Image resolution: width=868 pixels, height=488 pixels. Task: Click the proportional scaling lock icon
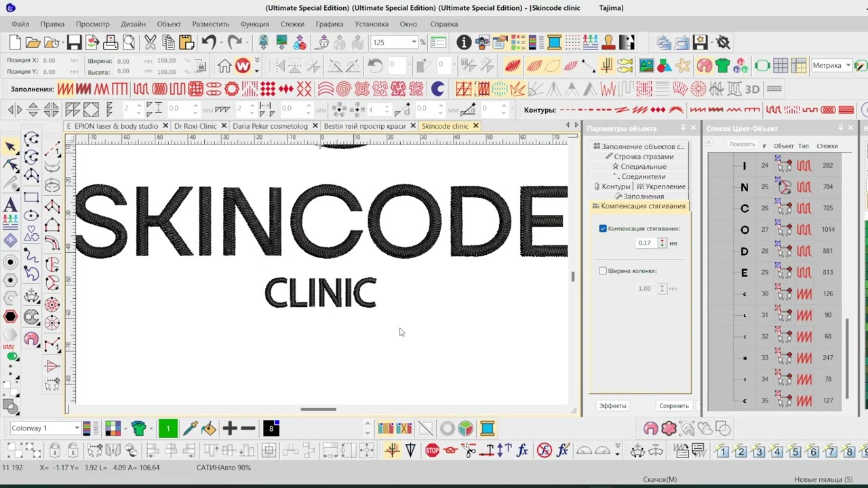click(x=200, y=66)
